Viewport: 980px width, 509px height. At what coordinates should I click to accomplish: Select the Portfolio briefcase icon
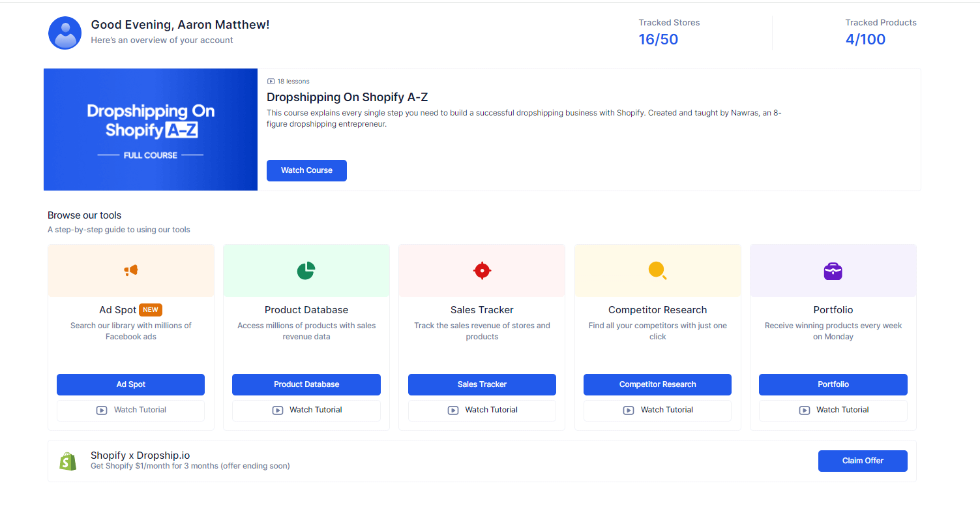(833, 270)
